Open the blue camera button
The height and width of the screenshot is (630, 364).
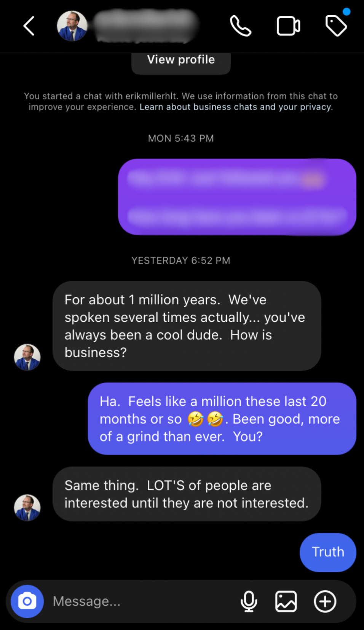click(x=27, y=601)
